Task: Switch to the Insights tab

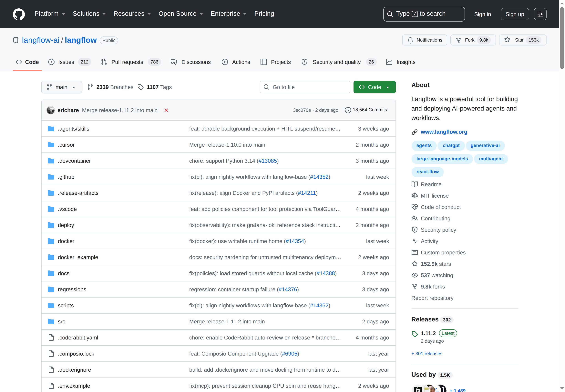Action: click(x=401, y=62)
